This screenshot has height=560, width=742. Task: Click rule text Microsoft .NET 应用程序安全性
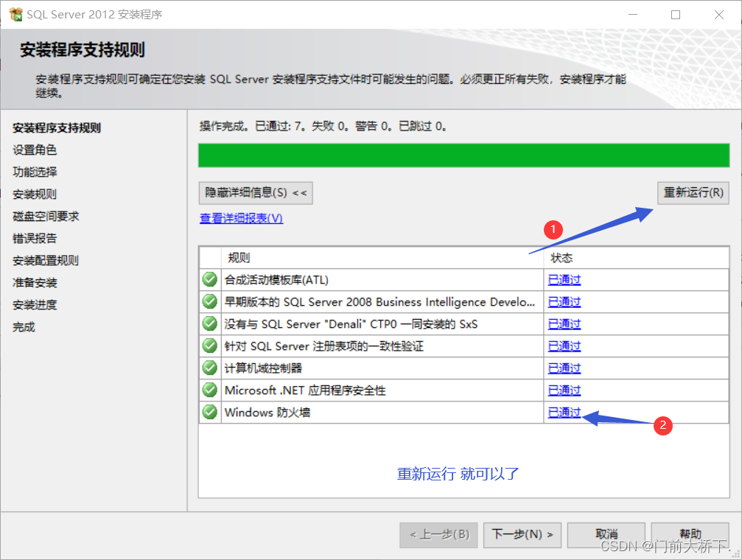coord(305,391)
